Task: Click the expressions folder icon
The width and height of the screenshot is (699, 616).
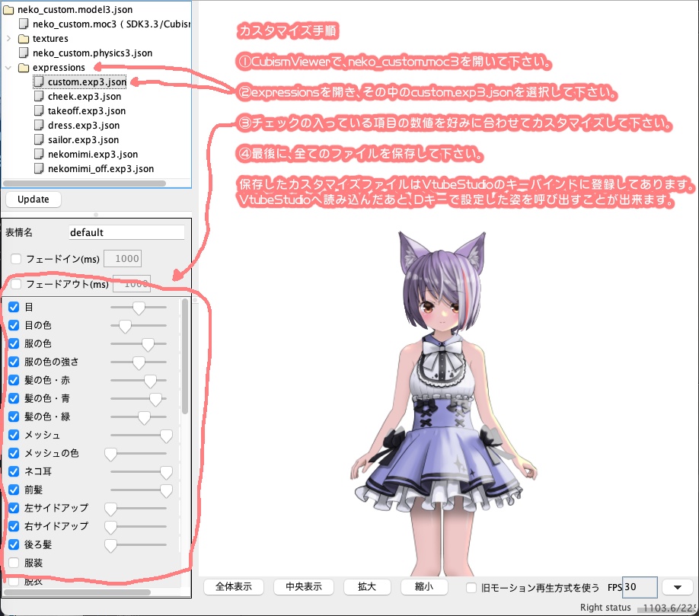Action: coord(24,68)
